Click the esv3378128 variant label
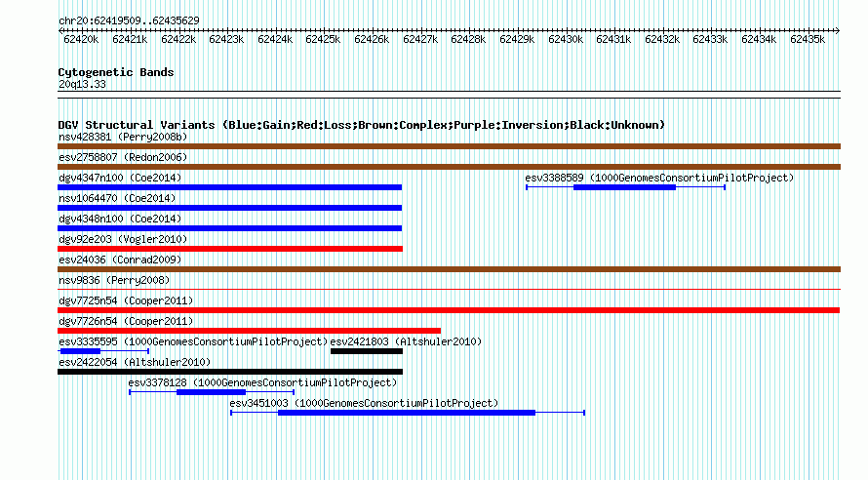The height and width of the screenshot is (480, 868). (262, 382)
